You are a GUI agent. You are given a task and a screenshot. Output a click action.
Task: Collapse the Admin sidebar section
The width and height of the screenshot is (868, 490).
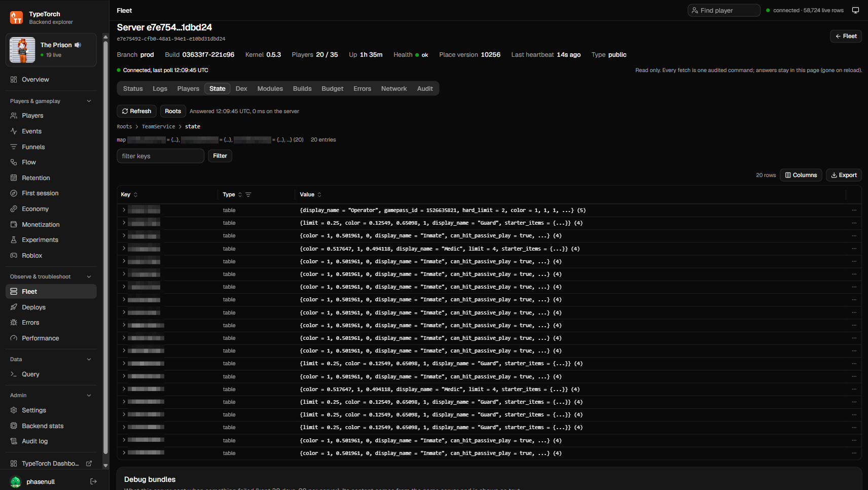click(89, 395)
